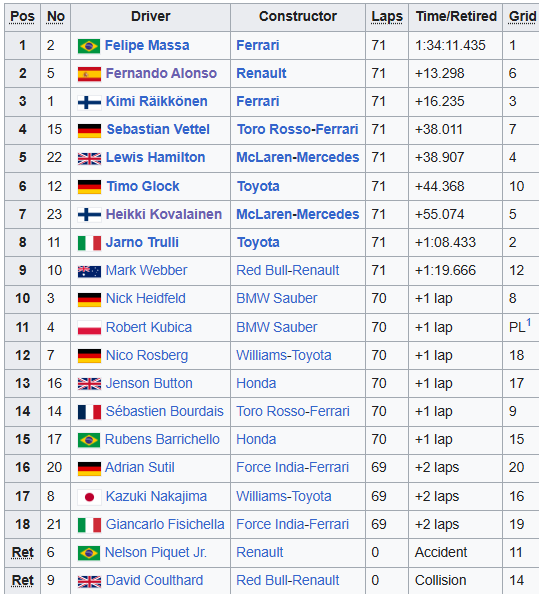The image size is (539, 594).
Task: Click the Brazilian flag beside Rubens Barrichello
Action: pos(89,440)
